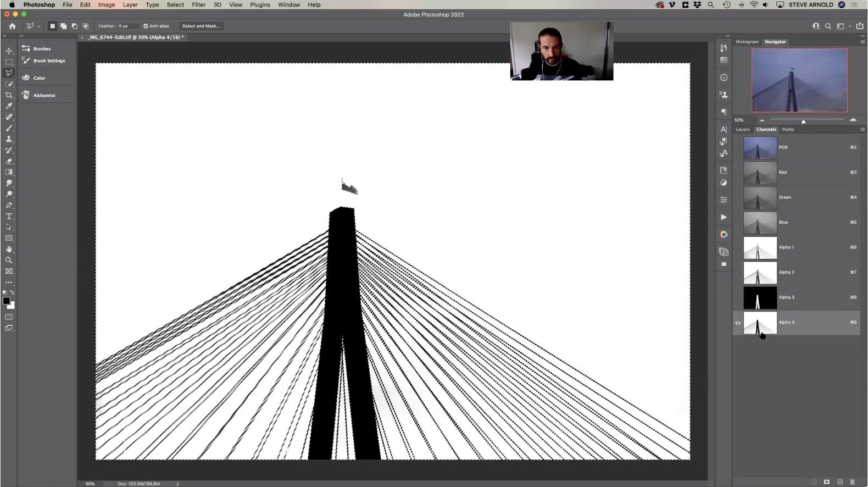Select the Eraser tool
The height and width of the screenshot is (487, 868).
coord(9,161)
